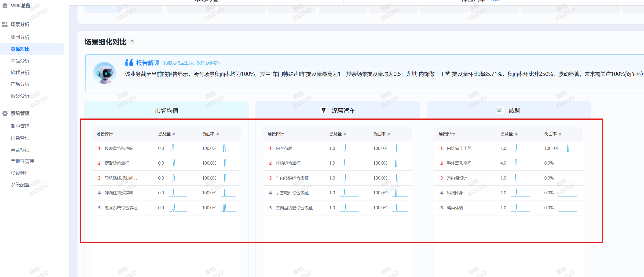Click the VOC总览 home icon
The height and width of the screenshot is (277, 644).
pos(5,6)
